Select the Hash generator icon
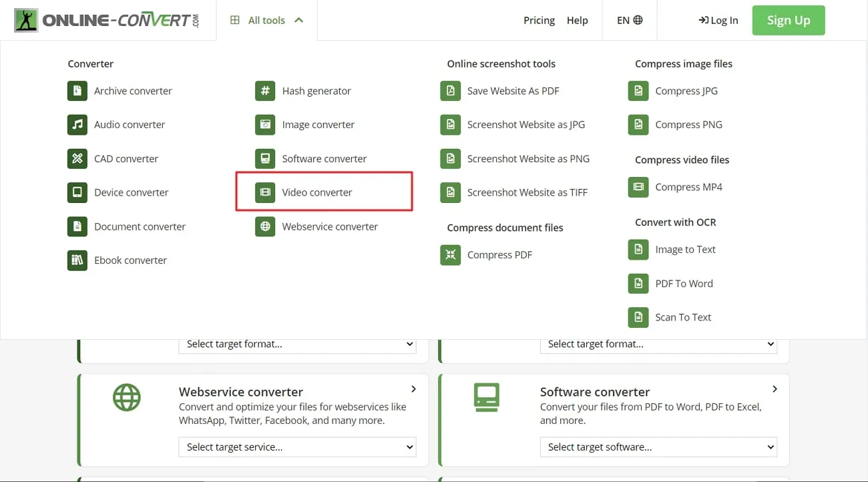 (x=265, y=90)
